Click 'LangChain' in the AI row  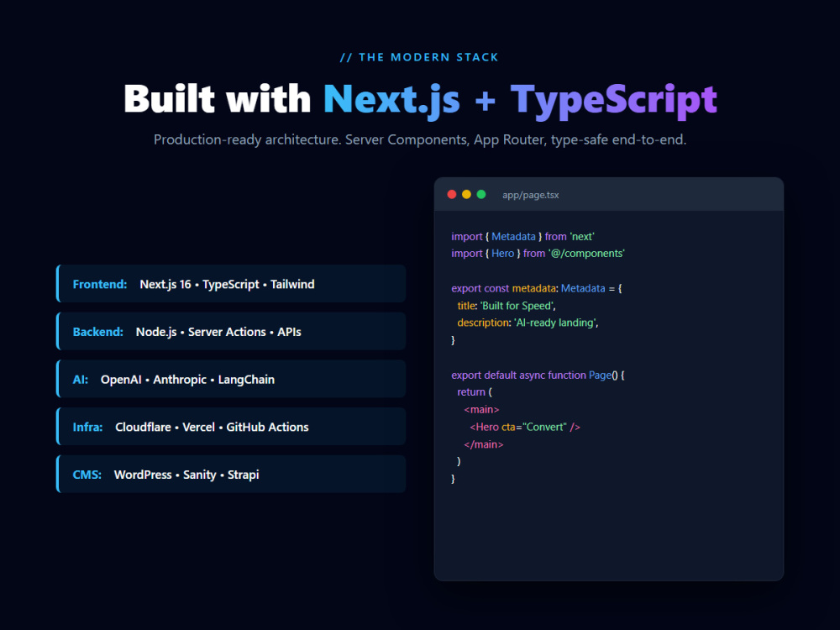click(x=246, y=380)
